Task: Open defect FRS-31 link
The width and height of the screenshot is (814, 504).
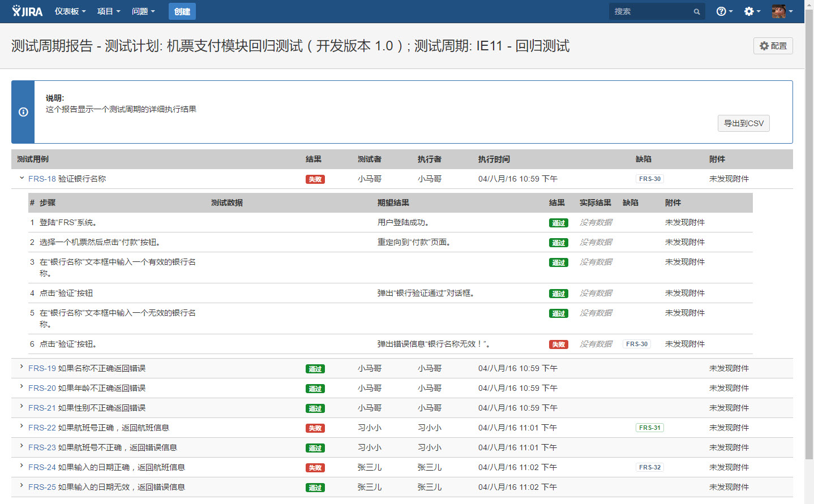Action: tap(650, 428)
